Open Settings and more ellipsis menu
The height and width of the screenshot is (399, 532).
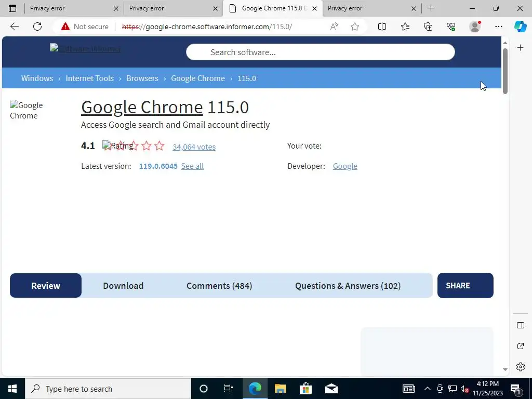coord(498,26)
